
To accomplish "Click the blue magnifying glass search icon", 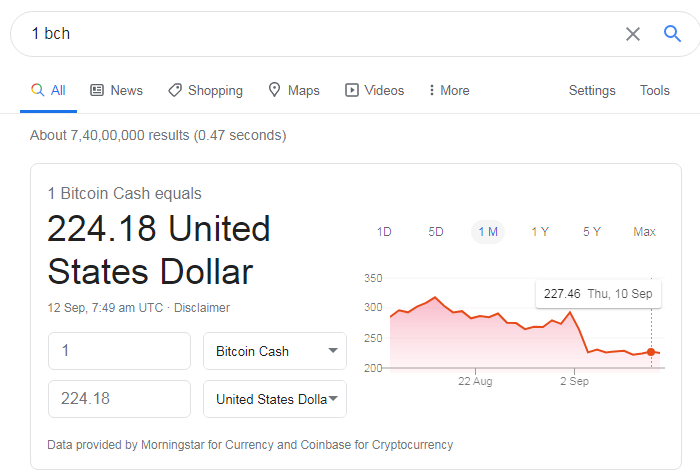I will (672, 33).
